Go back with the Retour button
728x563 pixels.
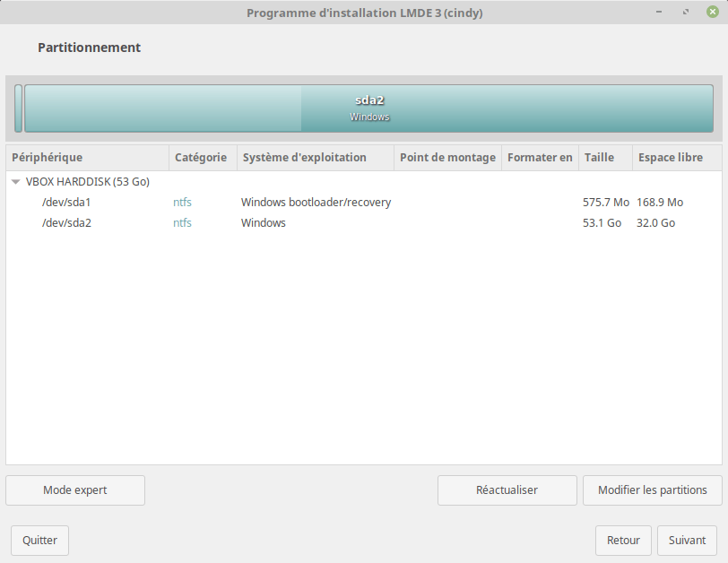tap(623, 541)
